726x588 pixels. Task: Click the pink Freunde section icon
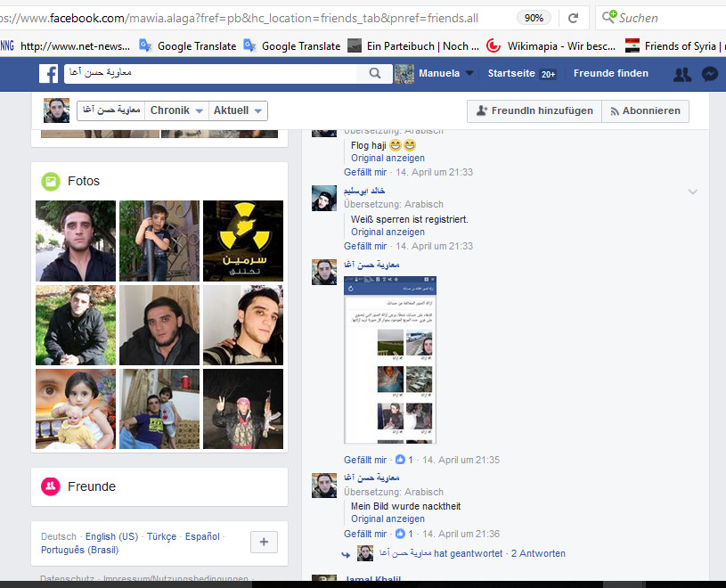(51, 486)
